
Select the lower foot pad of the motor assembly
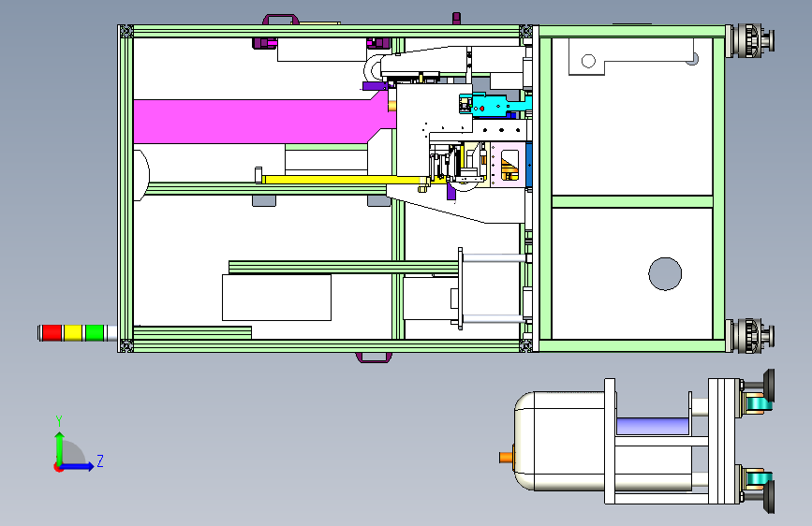769,496
